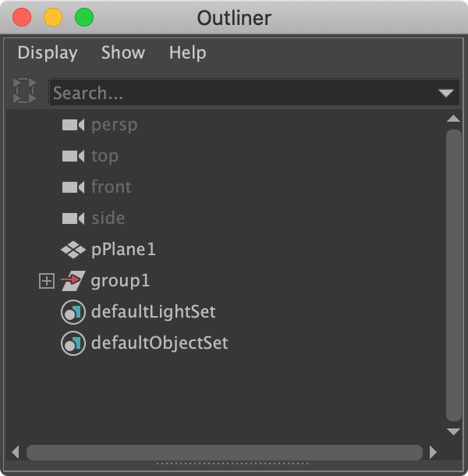Open the search field dropdown arrow
The width and height of the screenshot is (468, 476).
pyautogui.click(x=446, y=93)
